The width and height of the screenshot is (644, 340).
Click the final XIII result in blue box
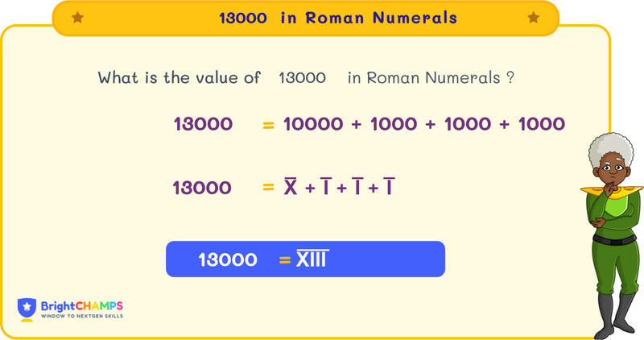312,259
